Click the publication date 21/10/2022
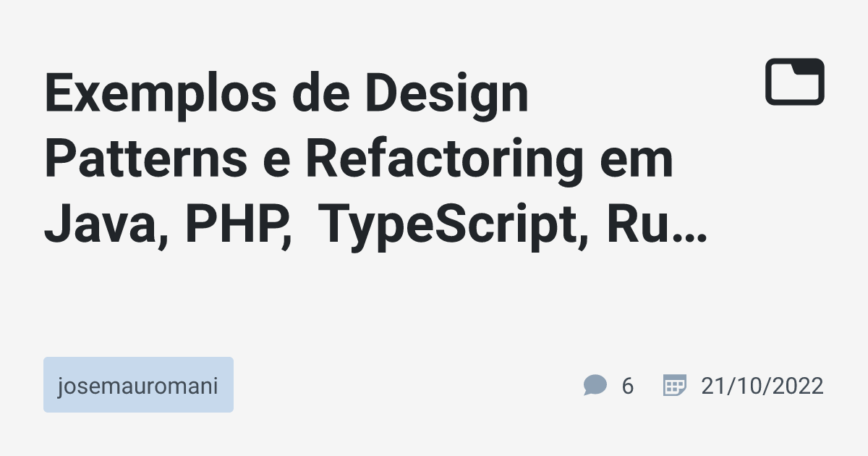868x456 pixels. 762,387
